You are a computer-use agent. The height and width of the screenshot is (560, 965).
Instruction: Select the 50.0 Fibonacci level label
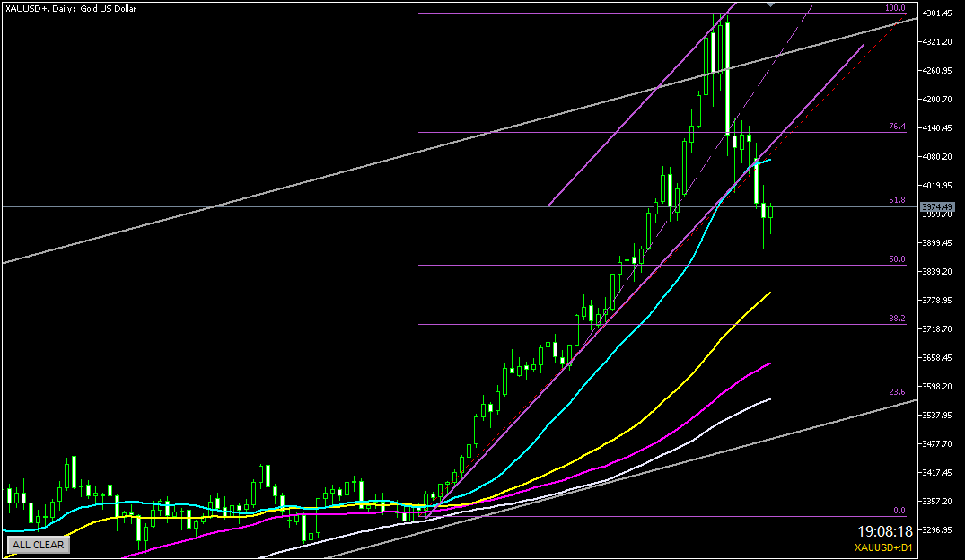897,259
